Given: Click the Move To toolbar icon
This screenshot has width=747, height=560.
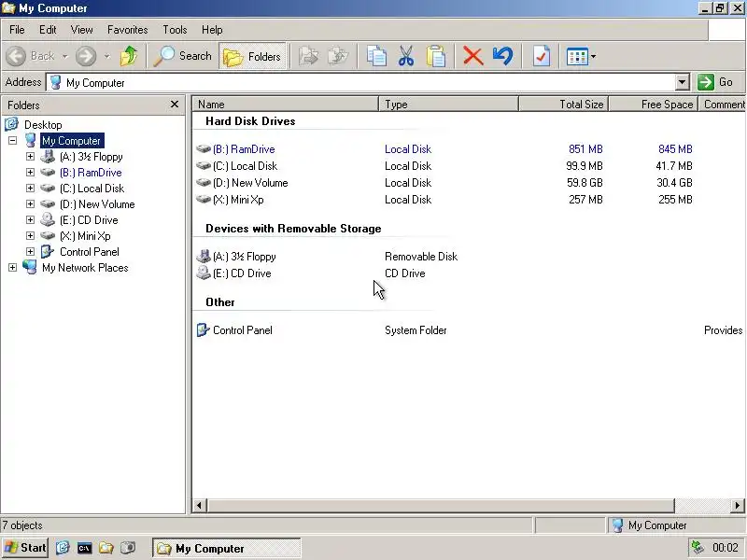Looking at the screenshot, I should [x=309, y=56].
